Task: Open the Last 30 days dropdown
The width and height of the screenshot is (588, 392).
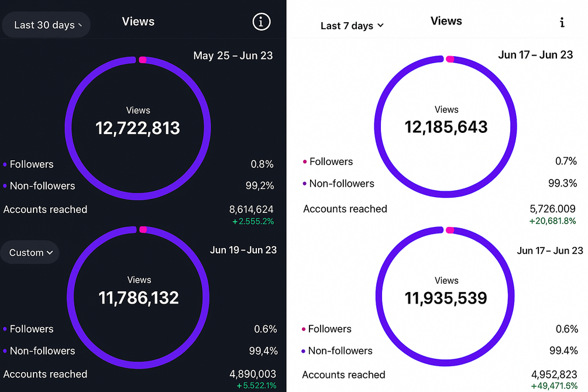Action: (x=46, y=25)
